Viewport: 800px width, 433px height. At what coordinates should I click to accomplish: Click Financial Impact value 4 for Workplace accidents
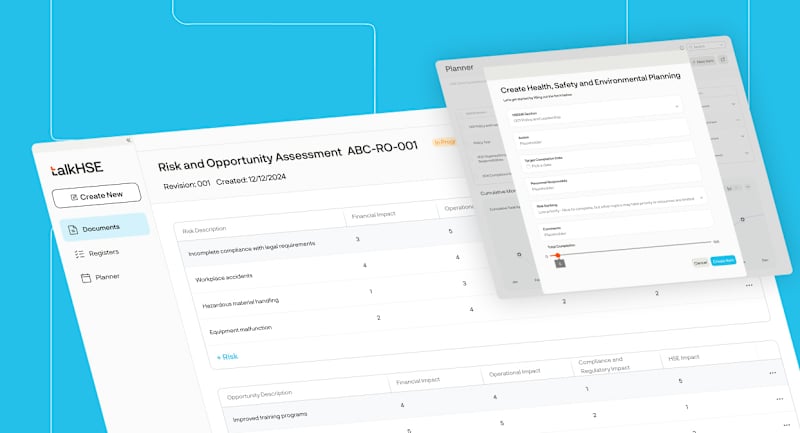[365, 265]
